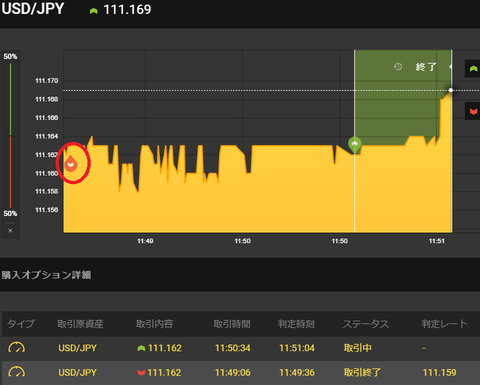Click the 判定時刻 column header
Screen dimensions: 480x385
pos(296,324)
